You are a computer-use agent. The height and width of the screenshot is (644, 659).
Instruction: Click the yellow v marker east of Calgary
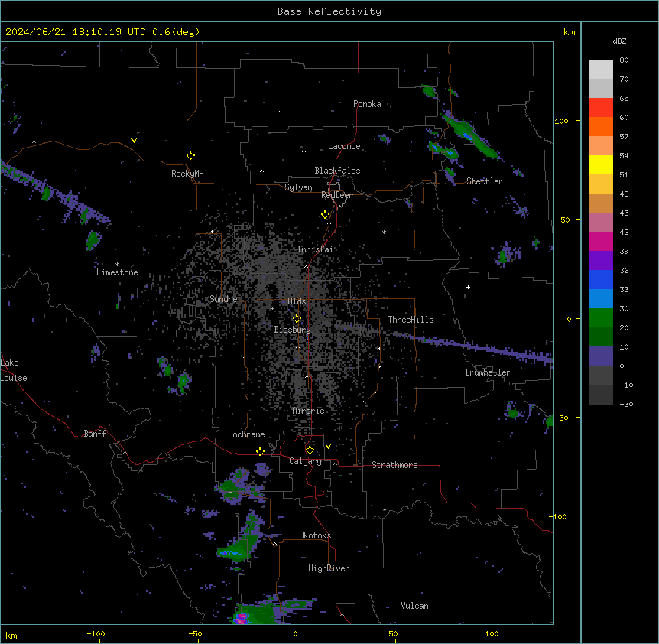[328, 447]
